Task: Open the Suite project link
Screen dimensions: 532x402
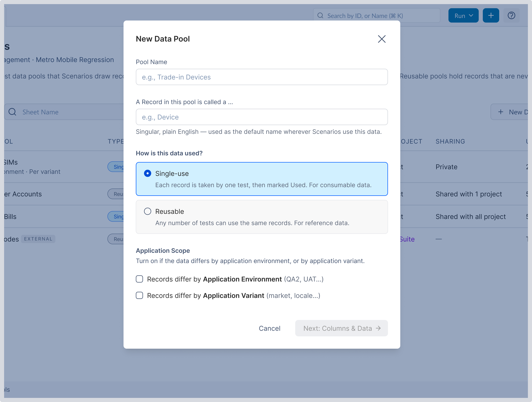Action: (x=407, y=239)
